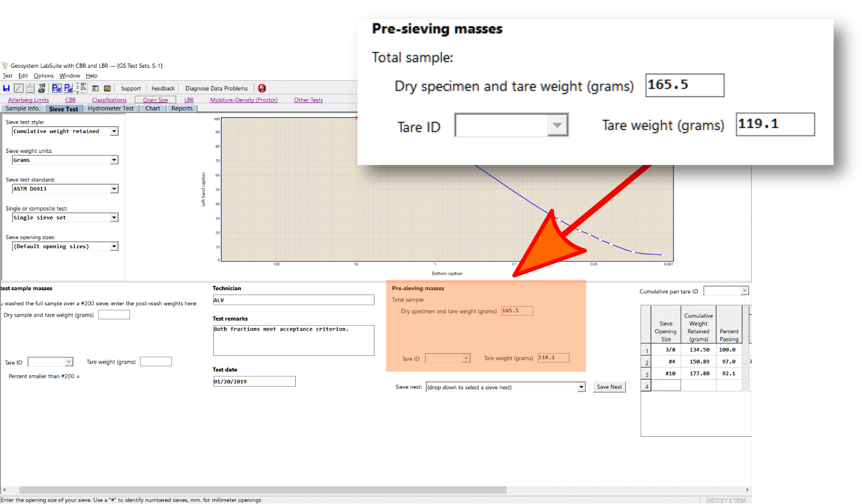Click the first PDF export icon

pyautogui.click(x=57, y=88)
